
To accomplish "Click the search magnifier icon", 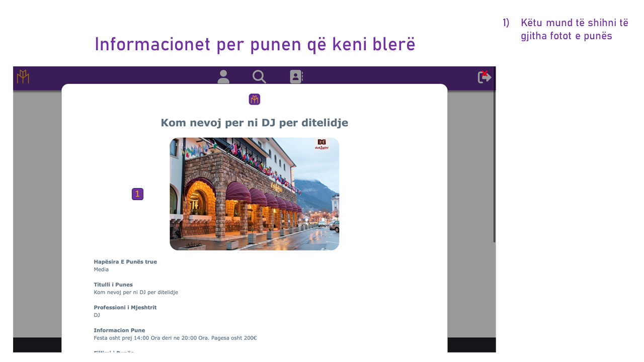I will pyautogui.click(x=259, y=77).
